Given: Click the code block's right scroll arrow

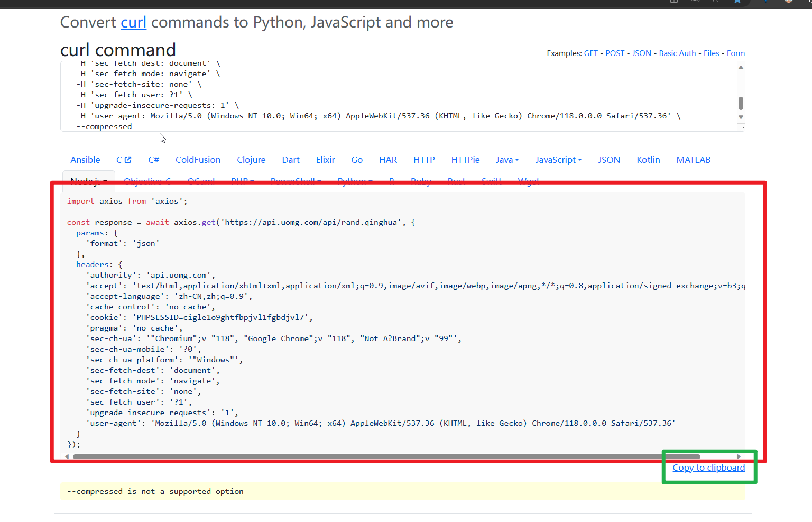Looking at the screenshot, I should tap(739, 456).
